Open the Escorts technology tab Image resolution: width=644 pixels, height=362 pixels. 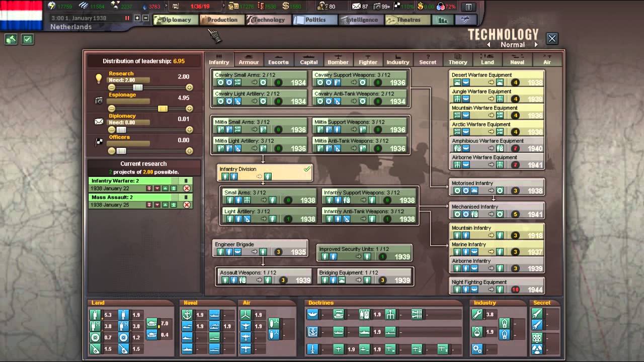278,59
